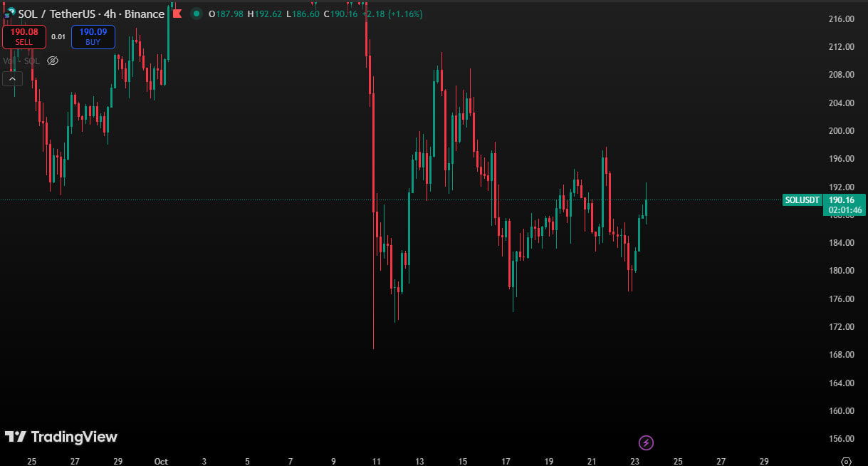Click the SOL coin logo icon
The width and height of the screenshot is (868, 466).
pos(9,14)
